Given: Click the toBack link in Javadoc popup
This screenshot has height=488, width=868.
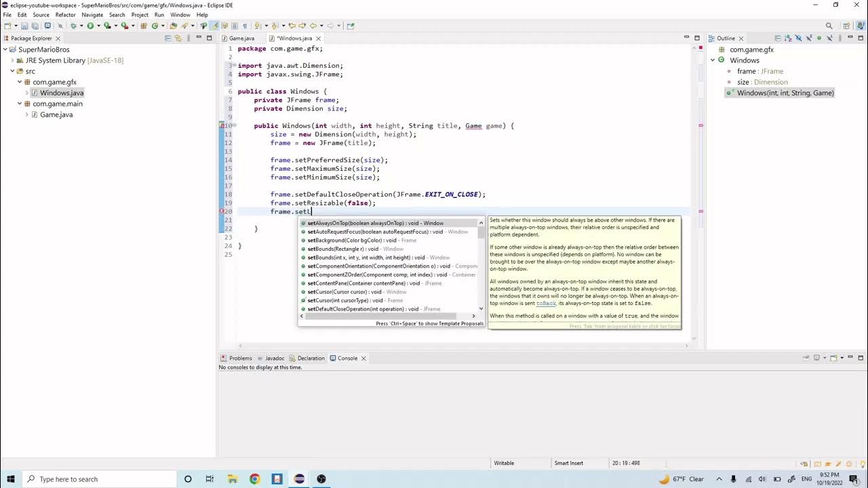Looking at the screenshot, I should coord(546,303).
